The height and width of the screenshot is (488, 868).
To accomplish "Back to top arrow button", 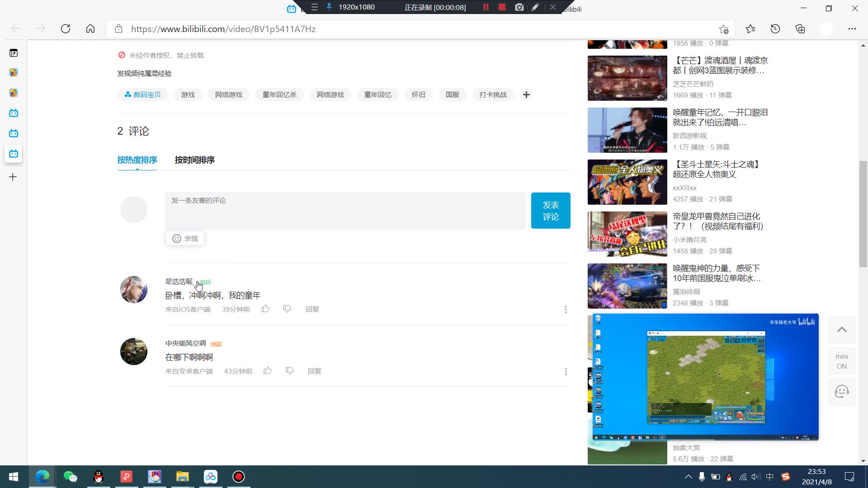I will point(842,330).
